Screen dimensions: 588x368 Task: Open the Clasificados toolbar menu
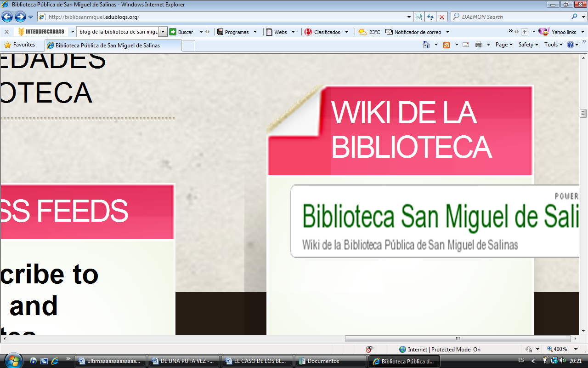327,32
